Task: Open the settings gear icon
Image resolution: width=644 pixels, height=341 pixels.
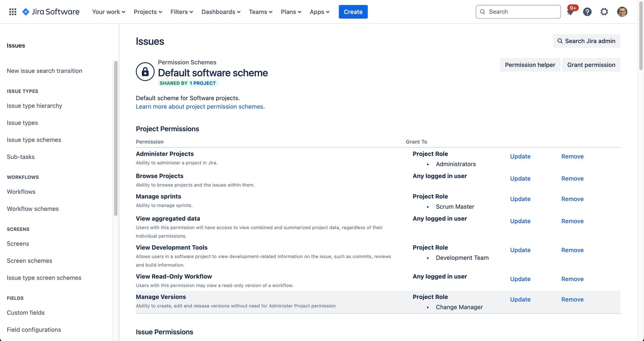Action: point(604,12)
